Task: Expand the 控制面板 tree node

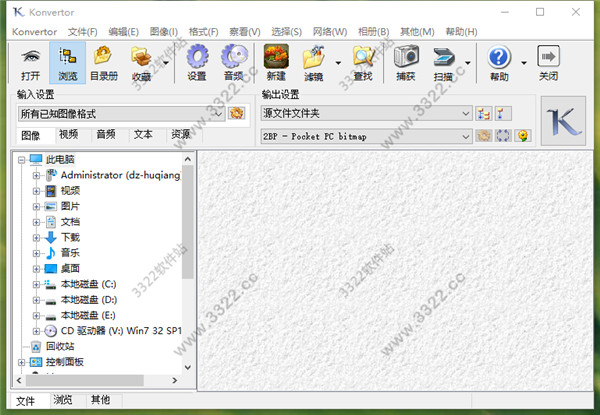Action: tap(22, 362)
